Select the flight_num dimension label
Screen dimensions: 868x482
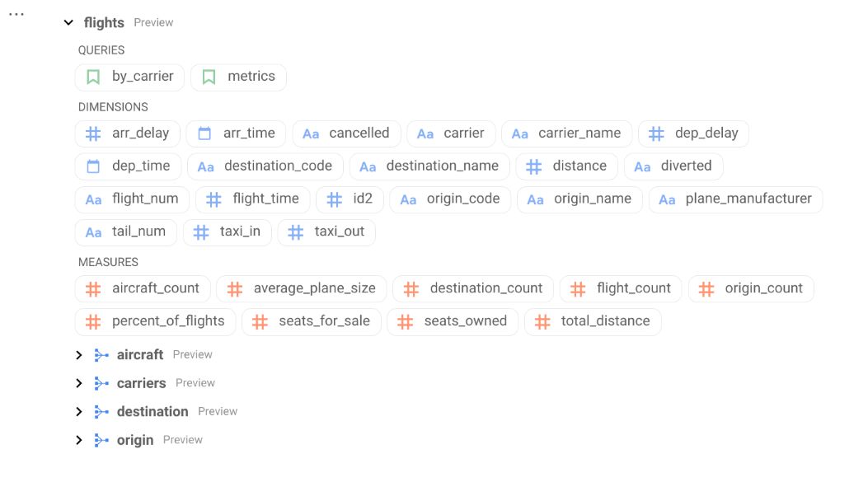pyautogui.click(x=145, y=199)
